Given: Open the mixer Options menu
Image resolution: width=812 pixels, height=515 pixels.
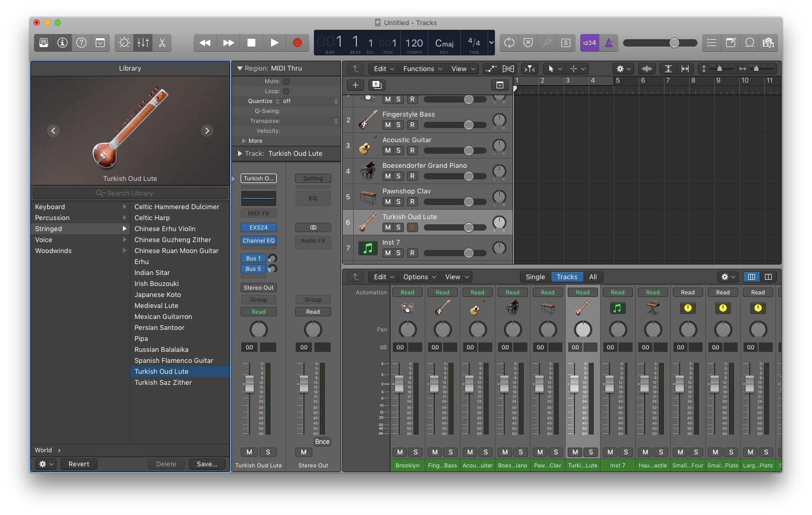Looking at the screenshot, I should click(x=420, y=277).
